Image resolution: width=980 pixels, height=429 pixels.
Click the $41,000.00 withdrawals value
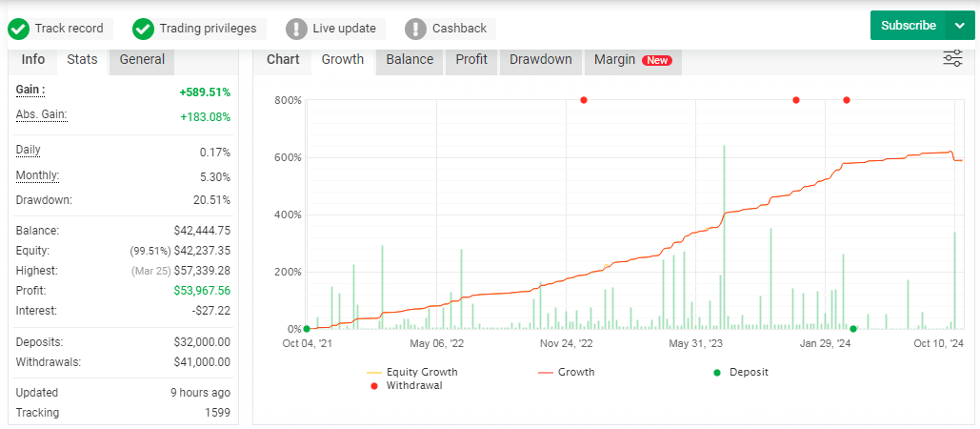[x=202, y=362]
